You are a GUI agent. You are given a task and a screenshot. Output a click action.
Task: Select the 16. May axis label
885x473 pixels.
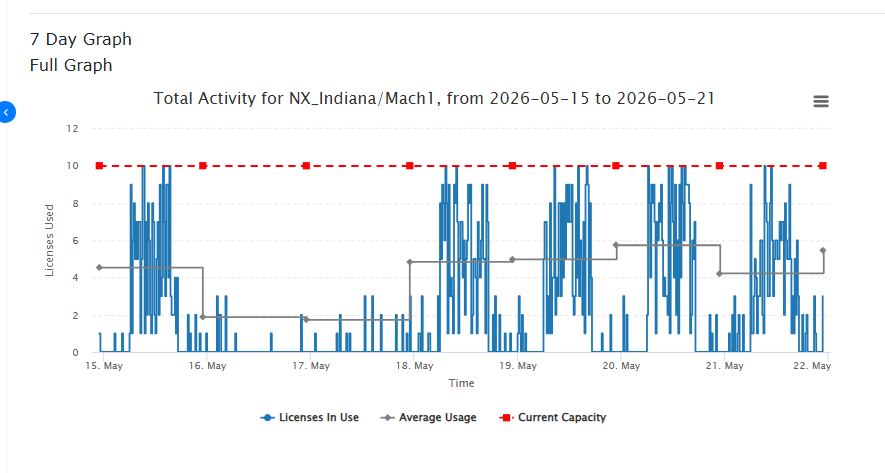[x=207, y=366]
